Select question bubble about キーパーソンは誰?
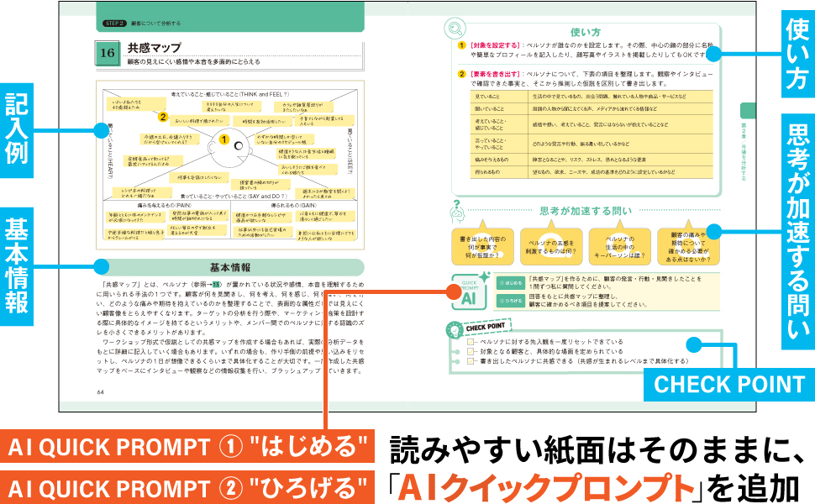Image resolution: width=815 pixels, height=504 pixels. (619, 246)
